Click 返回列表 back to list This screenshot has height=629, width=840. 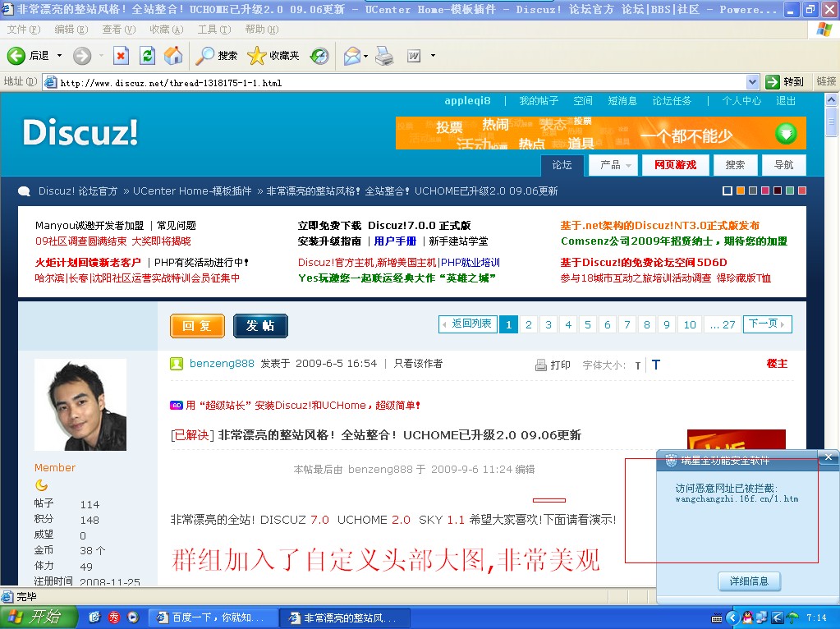click(x=468, y=324)
